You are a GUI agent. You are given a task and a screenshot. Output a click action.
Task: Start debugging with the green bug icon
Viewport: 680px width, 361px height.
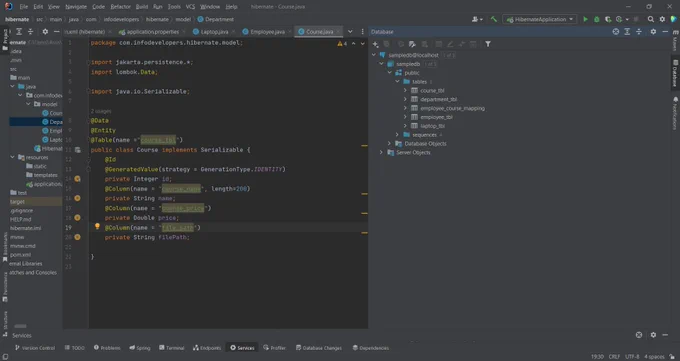pyautogui.click(x=597, y=19)
